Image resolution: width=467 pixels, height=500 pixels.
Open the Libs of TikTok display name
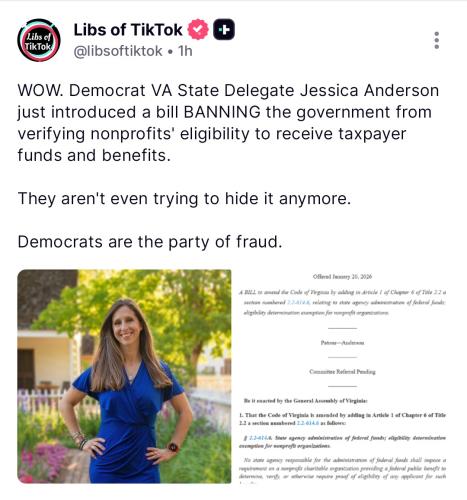tap(128, 30)
